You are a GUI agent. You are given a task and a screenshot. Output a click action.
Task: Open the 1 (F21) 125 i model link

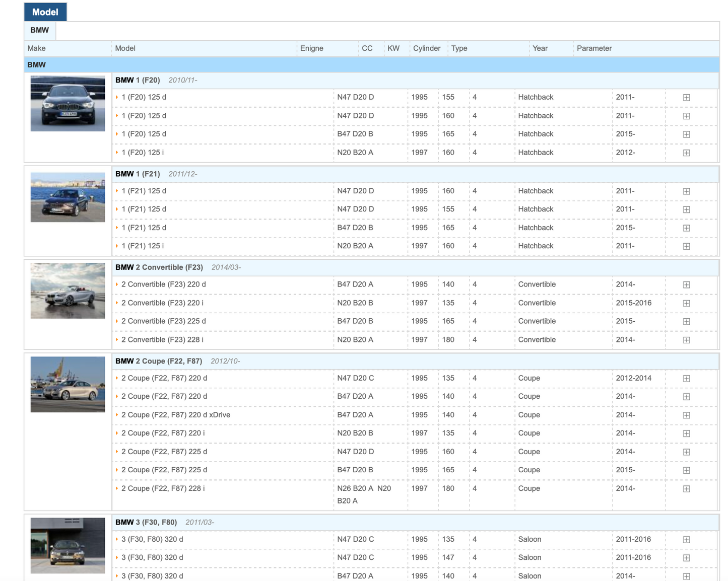point(142,246)
